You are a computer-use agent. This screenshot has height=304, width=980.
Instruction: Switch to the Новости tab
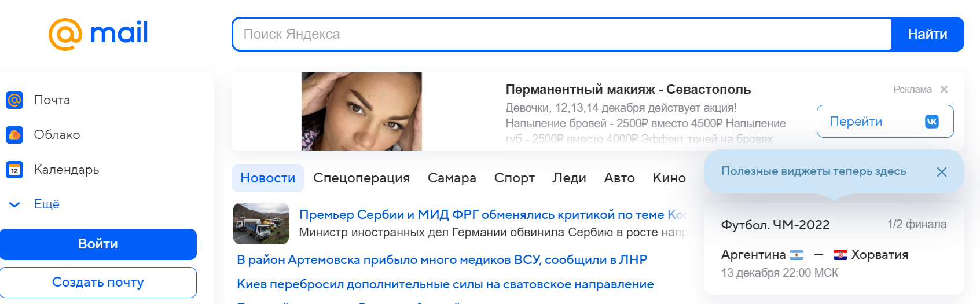267,178
